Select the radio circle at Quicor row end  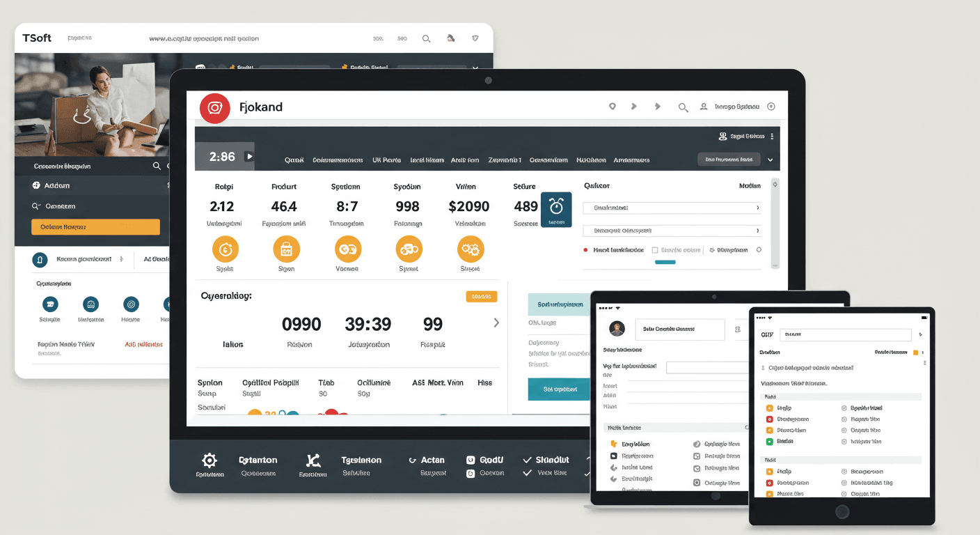pyautogui.click(x=759, y=249)
